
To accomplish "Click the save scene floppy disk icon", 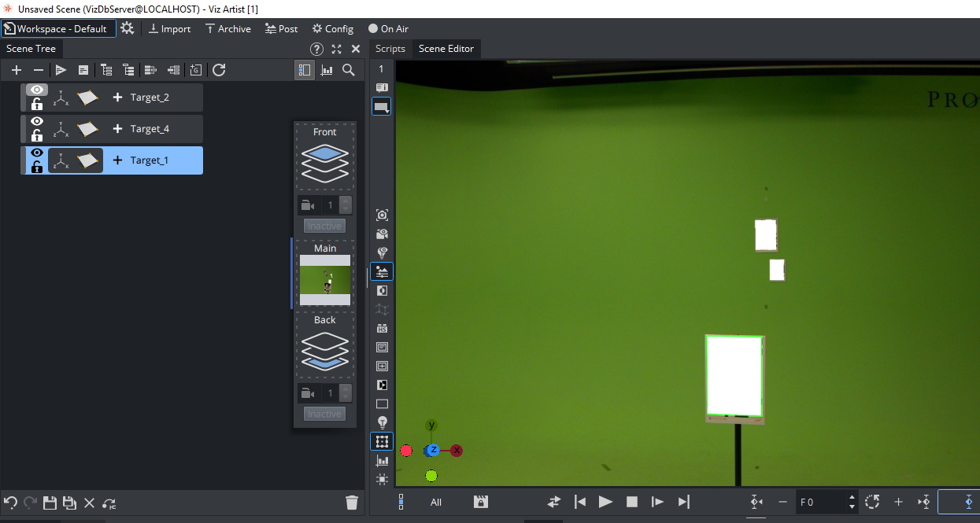I will (50, 503).
